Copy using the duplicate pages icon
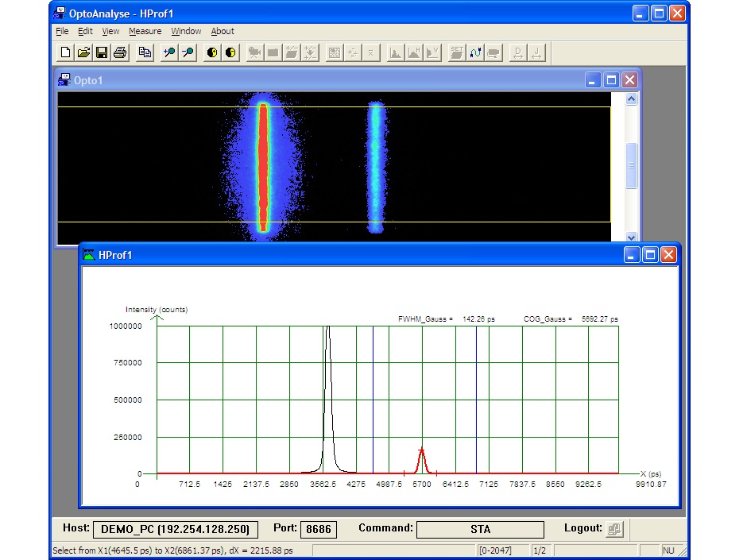Image resolution: width=747 pixels, height=560 pixels. pos(145,52)
